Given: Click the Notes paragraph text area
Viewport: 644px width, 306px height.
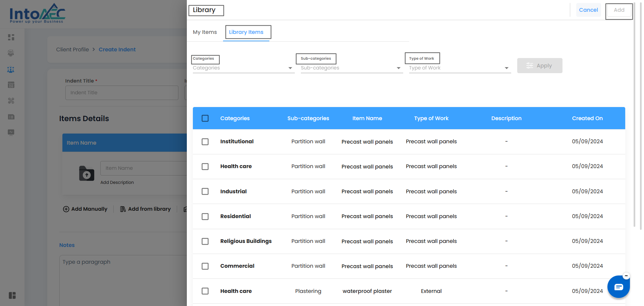Looking at the screenshot, I should [123, 280].
